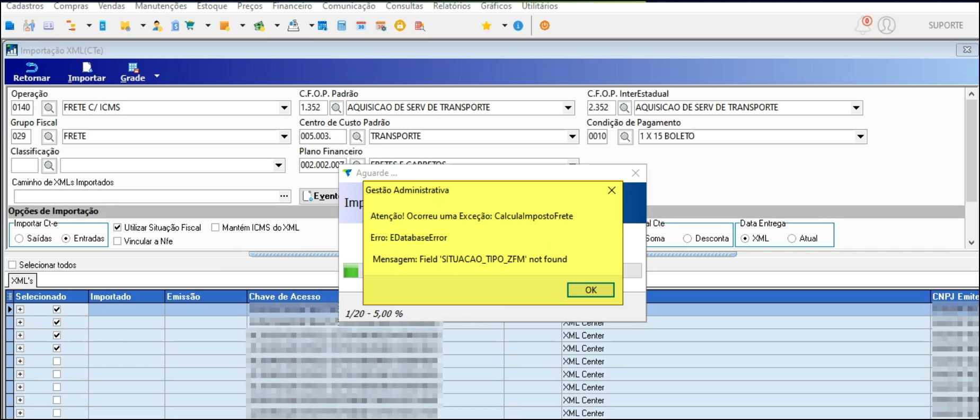
Task: Open the 1 X 15 BOLETO dropdown
Action: (861, 137)
